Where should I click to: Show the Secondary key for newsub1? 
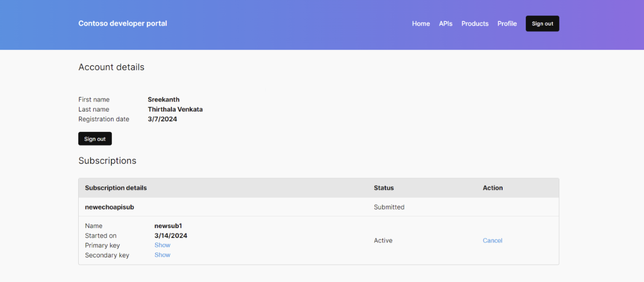(x=162, y=254)
